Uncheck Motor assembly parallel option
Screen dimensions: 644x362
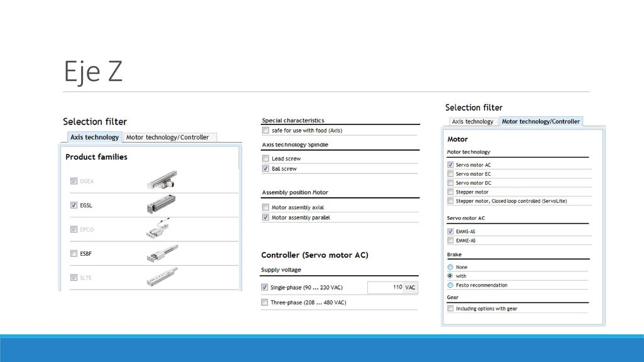tap(266, 217)
